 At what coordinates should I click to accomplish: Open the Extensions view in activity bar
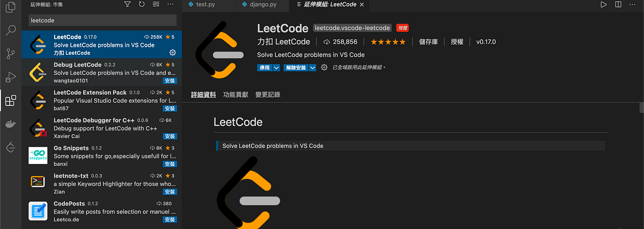point(10,101)
